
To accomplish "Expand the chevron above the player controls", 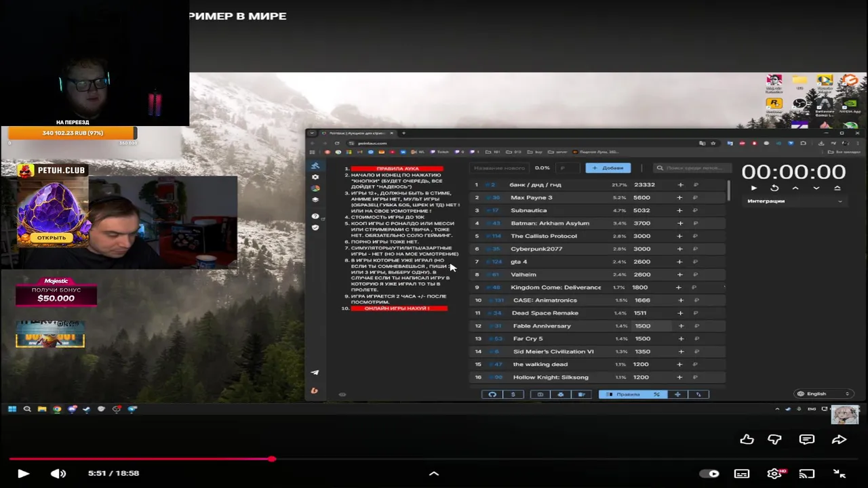I will click(x=434, y=474).
